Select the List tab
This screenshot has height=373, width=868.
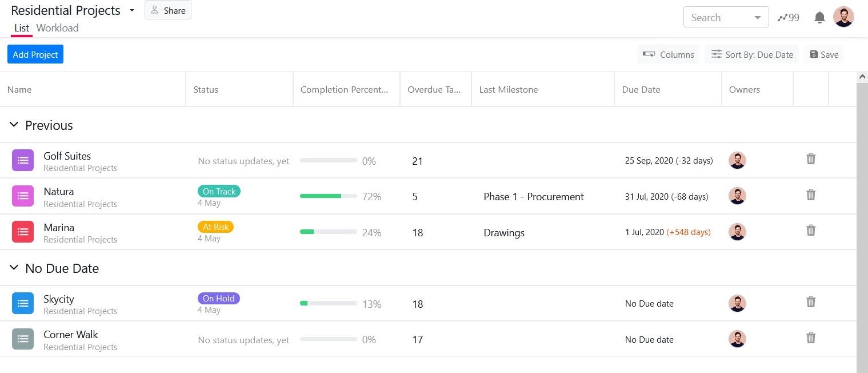coord(22,28)
